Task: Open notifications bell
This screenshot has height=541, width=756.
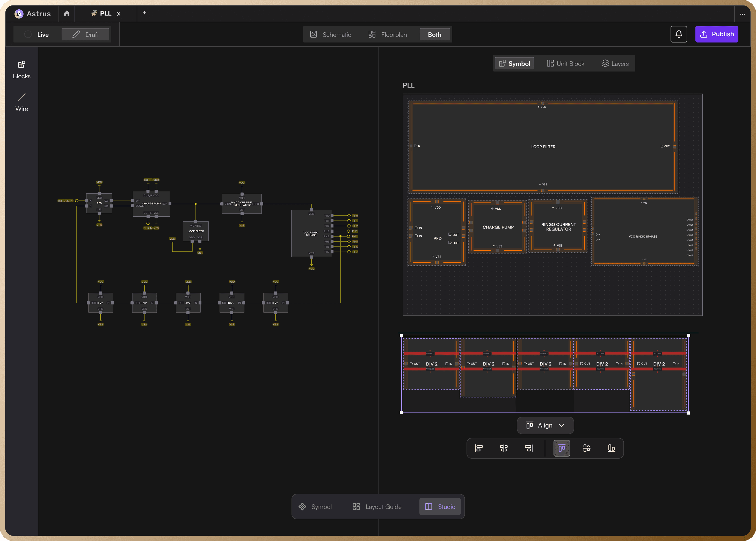Action: coord(678,34)
